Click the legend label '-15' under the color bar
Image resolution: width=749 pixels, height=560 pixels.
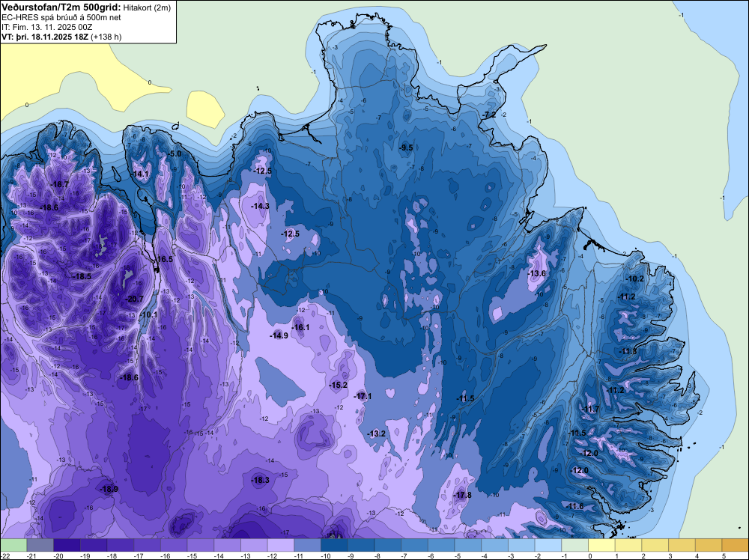[193, 556]
